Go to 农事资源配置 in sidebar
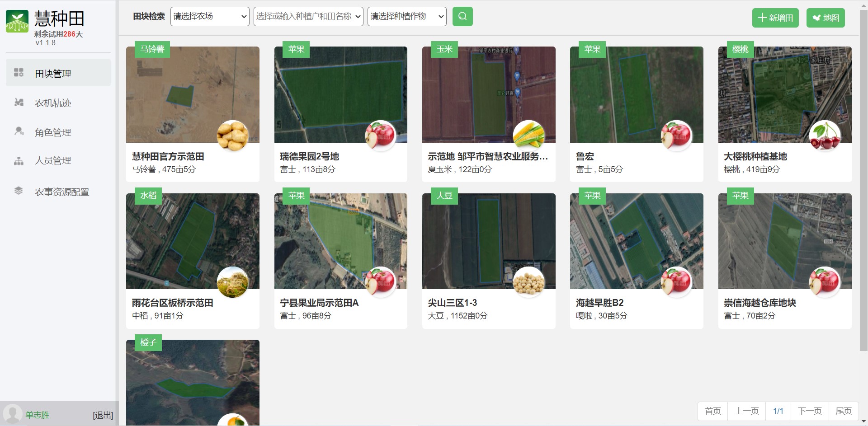The image size is (868, 426). click(62, 192)
